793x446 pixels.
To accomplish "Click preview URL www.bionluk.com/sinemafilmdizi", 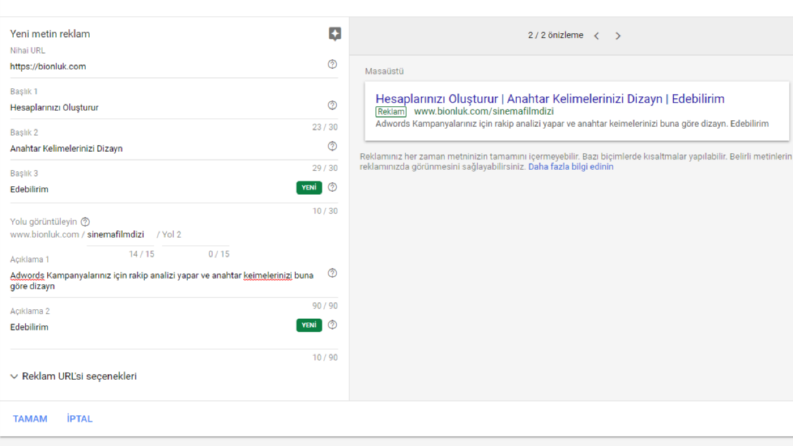I will [483, 111].
